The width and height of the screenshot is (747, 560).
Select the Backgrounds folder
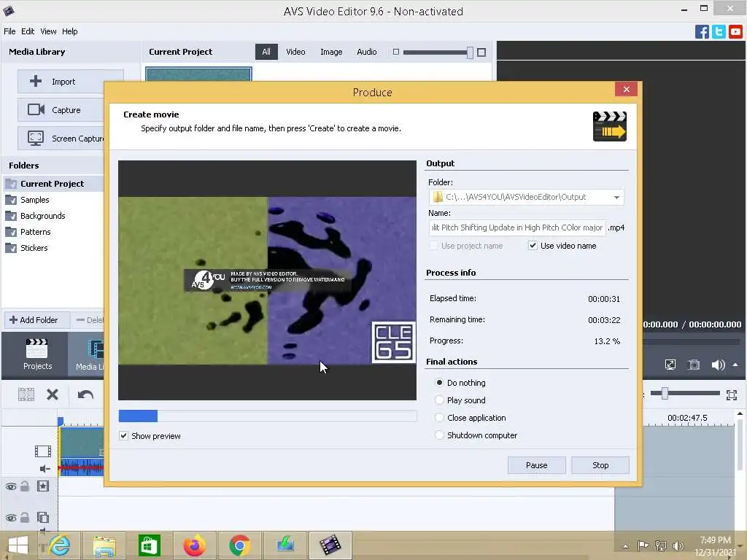point(42,216)
